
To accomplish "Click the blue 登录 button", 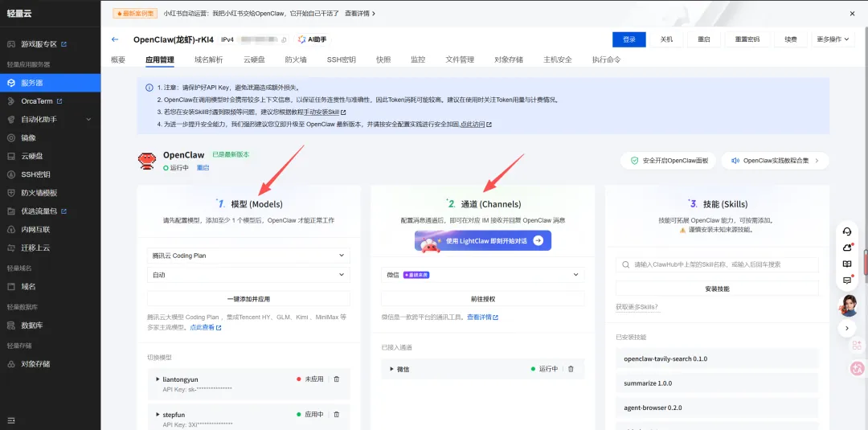I will (x=628, y=39).
